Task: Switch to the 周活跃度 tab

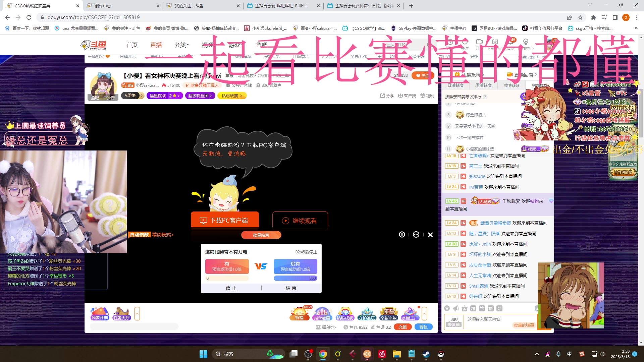Action: tap(483, 85)
